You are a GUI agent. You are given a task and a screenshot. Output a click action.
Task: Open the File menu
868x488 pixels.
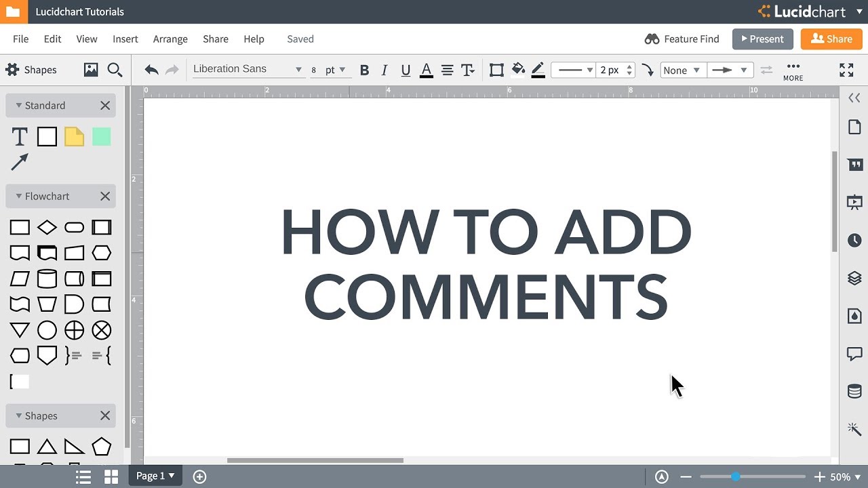click(21, 39)
